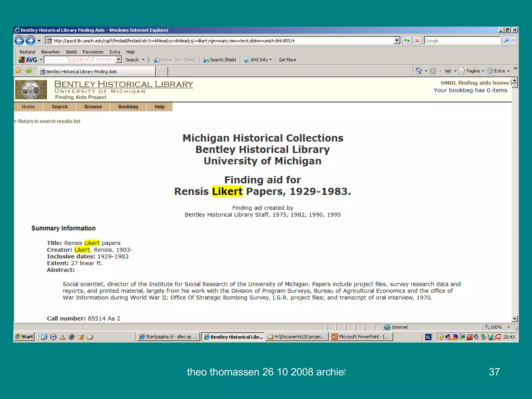Image resolution: width=532 pixels, height=399 pixels.
Task: Click the RSS feeds icon
Action: pos(433,71)
